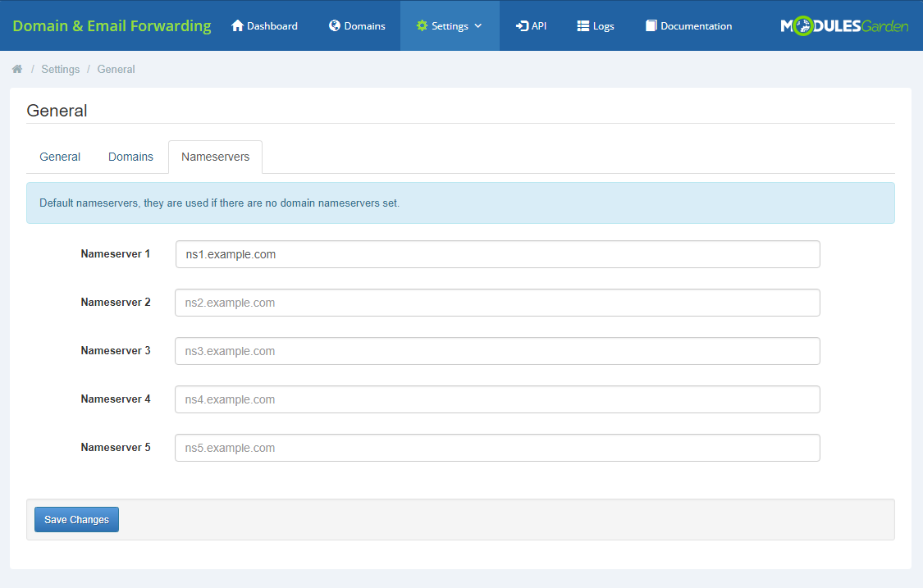Click the Logs list icon
923x588 pixels.
(x=583, y=25)
